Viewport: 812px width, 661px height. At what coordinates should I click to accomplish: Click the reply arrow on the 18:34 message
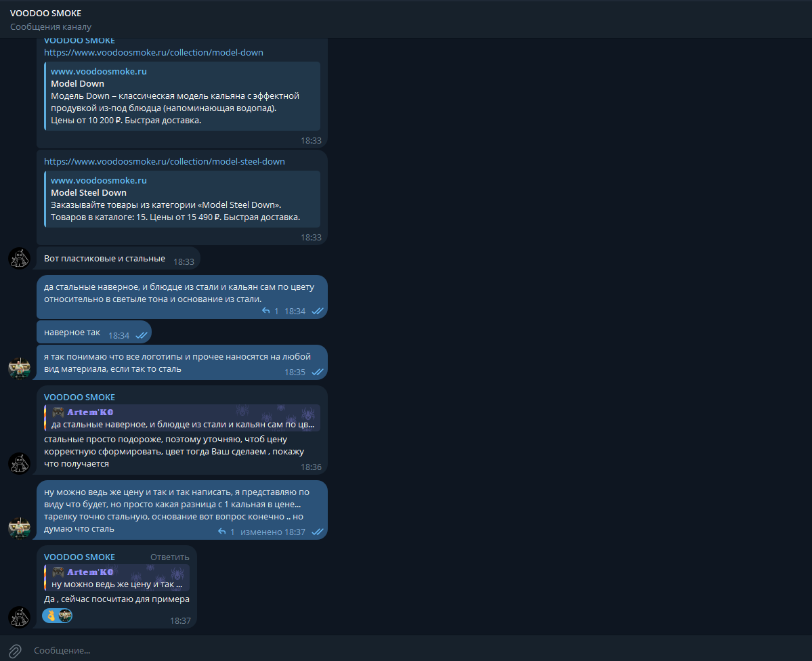[x=265, y=311]
